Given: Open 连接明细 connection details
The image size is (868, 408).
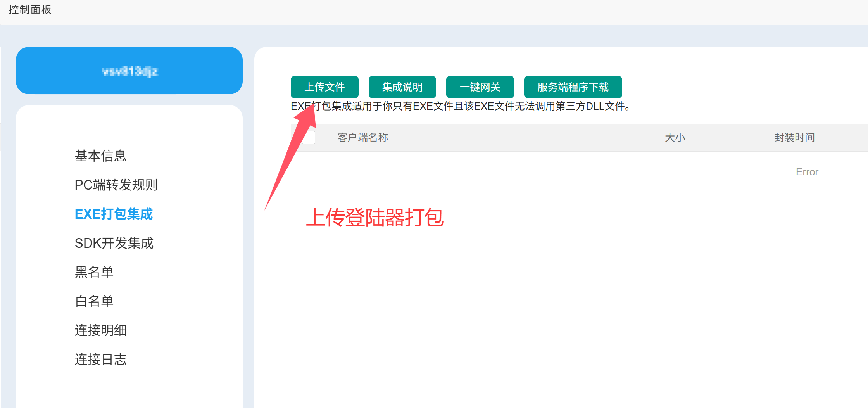Looking at the screenshot, I should click(x=100, y=330).
